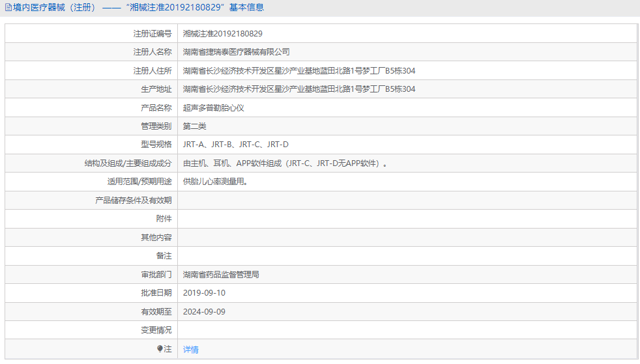Click the 批准日期 label
The height and width of the screenshot is (364, 640).
coord(156,292)
